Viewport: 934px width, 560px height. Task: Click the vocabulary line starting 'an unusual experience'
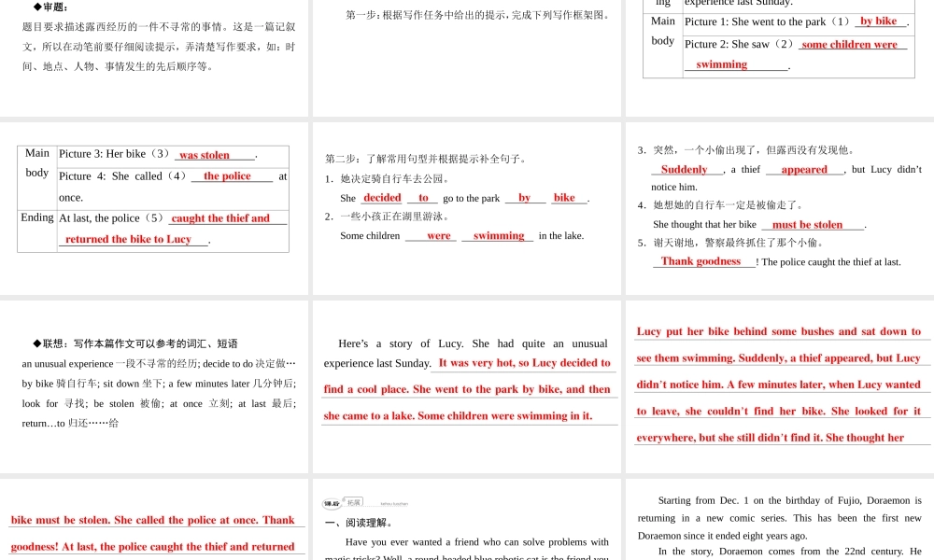pyautogui.click(x=159, y=364)
